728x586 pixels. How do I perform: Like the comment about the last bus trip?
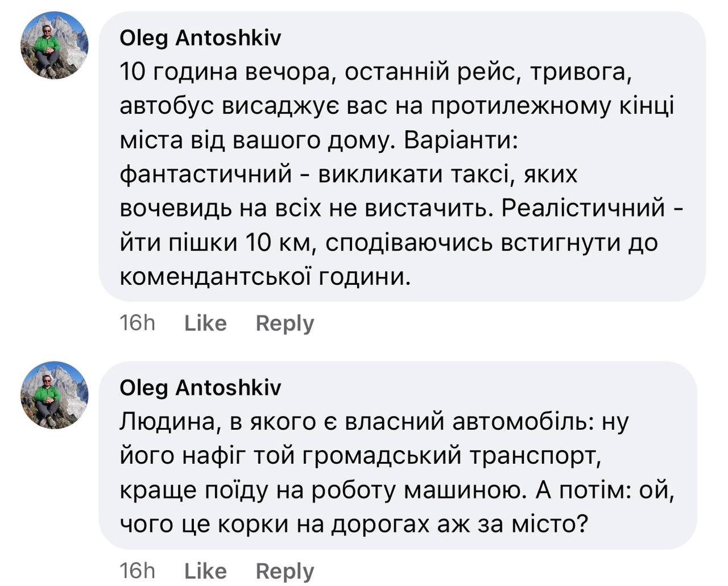click(x=205, y=323)
